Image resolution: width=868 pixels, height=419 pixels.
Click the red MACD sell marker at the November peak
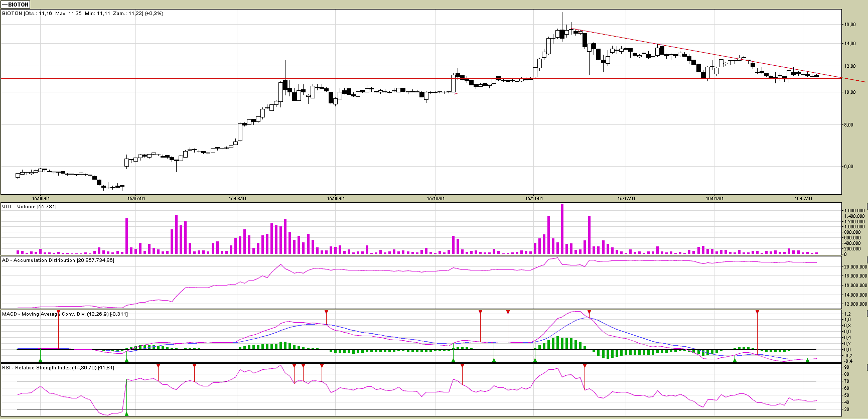(x=589, y=313)
